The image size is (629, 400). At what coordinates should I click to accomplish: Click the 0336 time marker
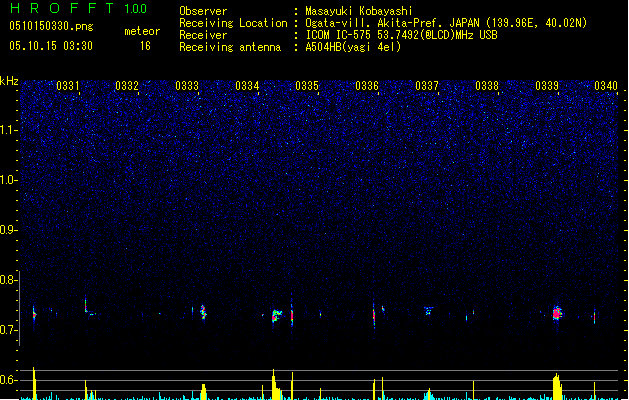click(x=367, y=86)
